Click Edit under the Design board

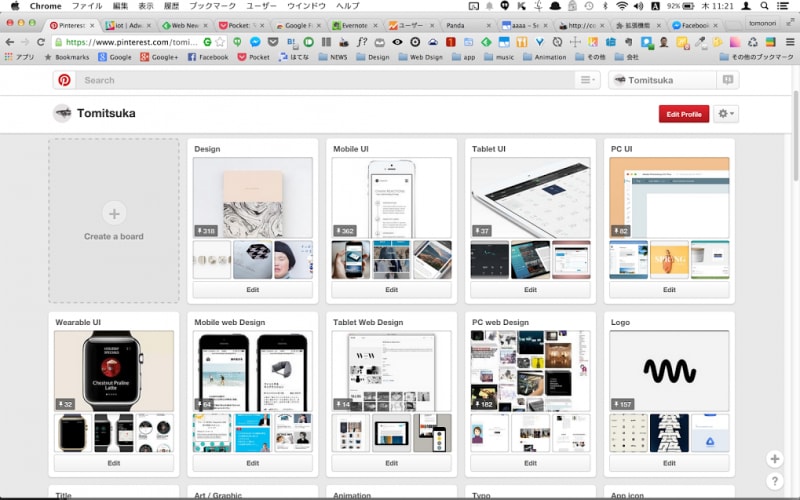click(252, 290)
